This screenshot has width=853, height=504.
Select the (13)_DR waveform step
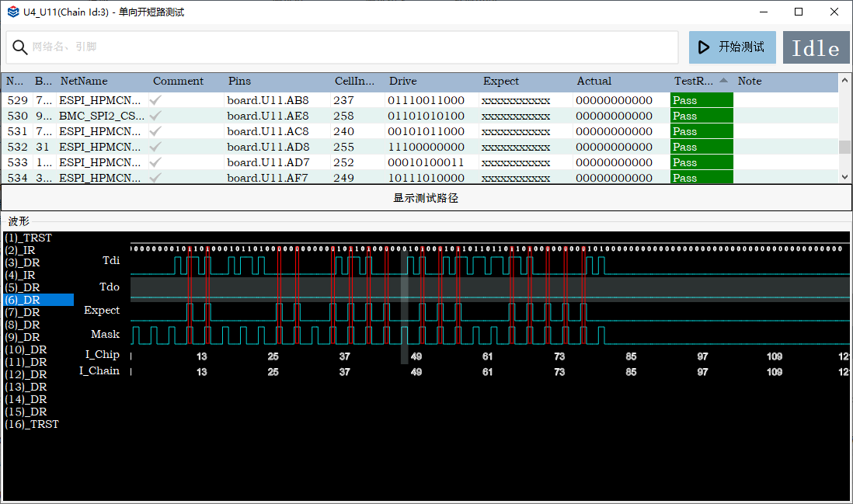point(26,387)
